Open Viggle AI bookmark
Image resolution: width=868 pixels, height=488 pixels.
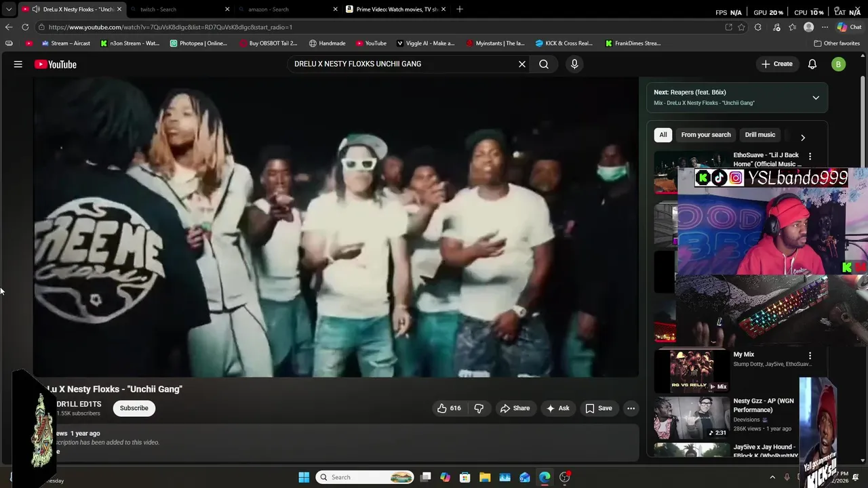[426, 43]
